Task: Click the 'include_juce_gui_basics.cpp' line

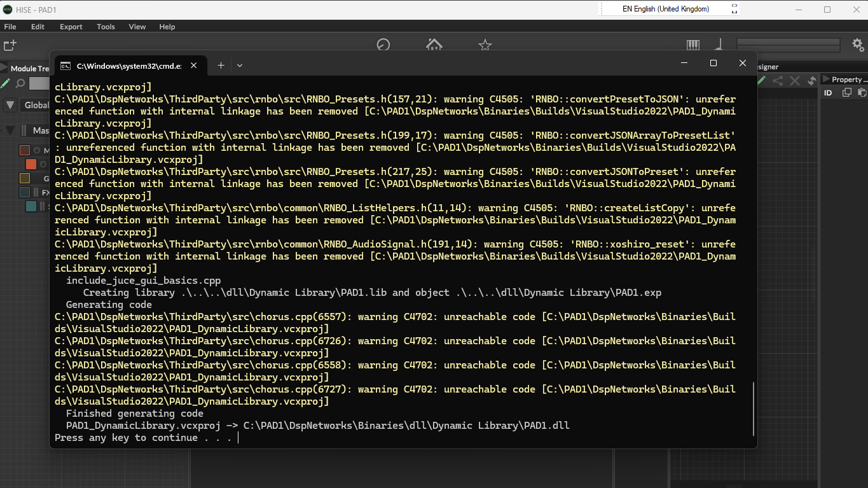Action: point(143,281)
